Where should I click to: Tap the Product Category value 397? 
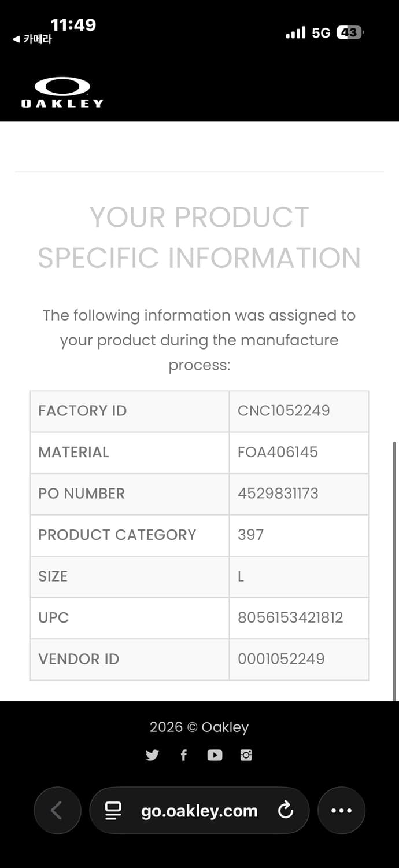pyautogui.click(x=250, y=535)
